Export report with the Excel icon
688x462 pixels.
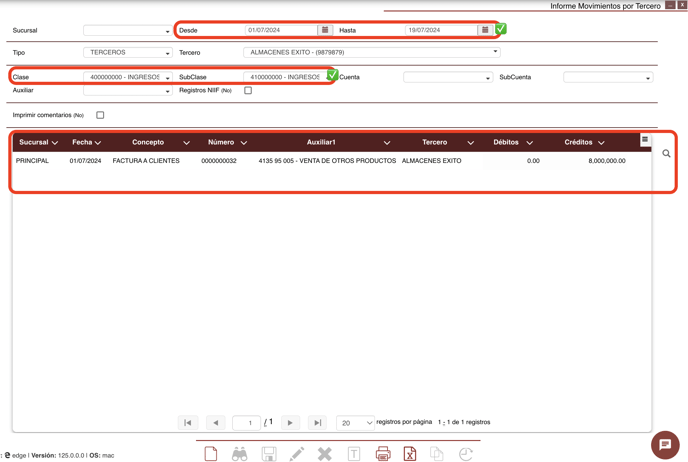click(x=410, y=454)
